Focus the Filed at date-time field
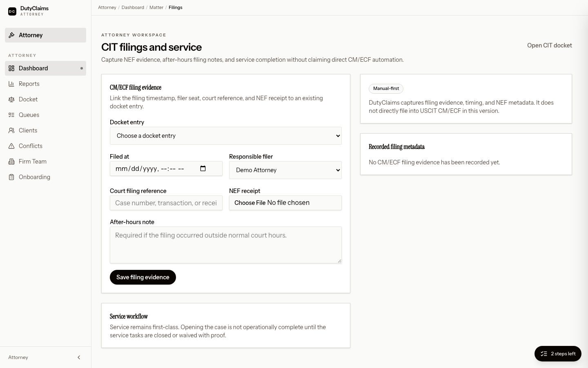The height and width of the screenshot is (368, 588). (x=166, y=168)
